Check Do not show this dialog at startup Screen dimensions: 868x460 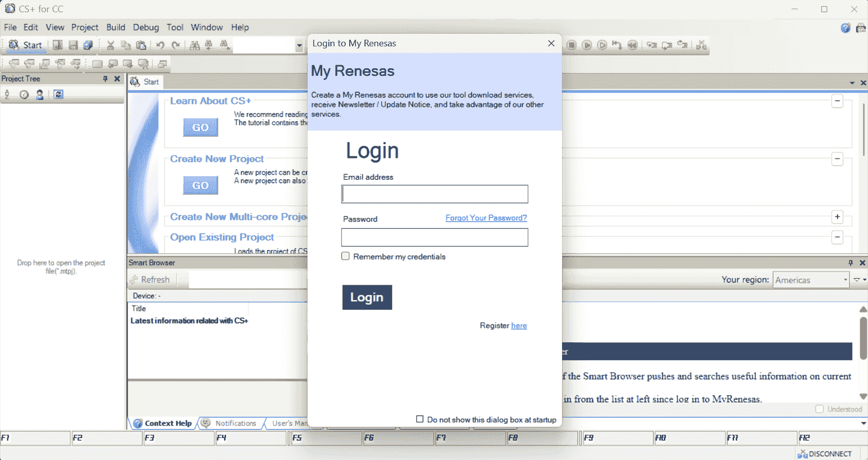pyautogui.click(x=420, y=419)
